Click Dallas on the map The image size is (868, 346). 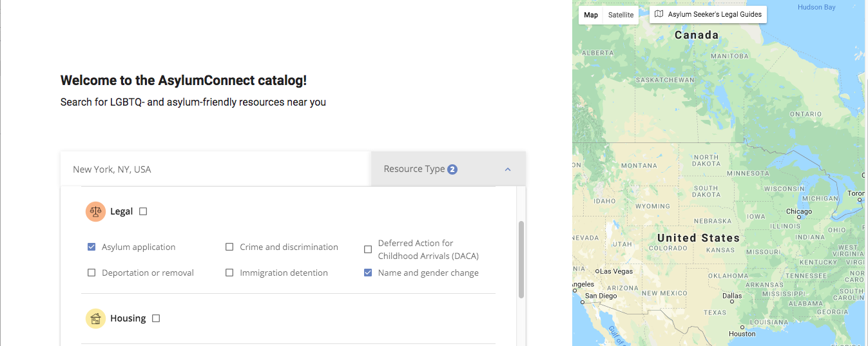732,296
